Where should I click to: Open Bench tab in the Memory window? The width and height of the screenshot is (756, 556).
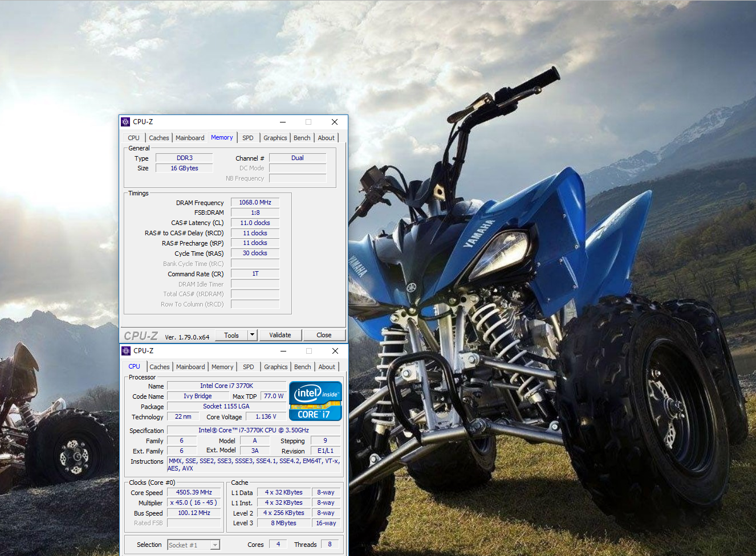tap(302, 138)
